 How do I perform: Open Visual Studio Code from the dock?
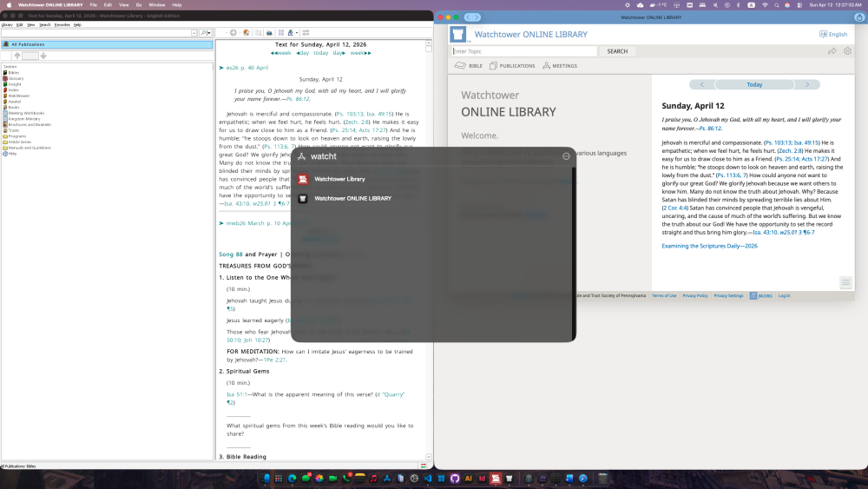[428, 479]
